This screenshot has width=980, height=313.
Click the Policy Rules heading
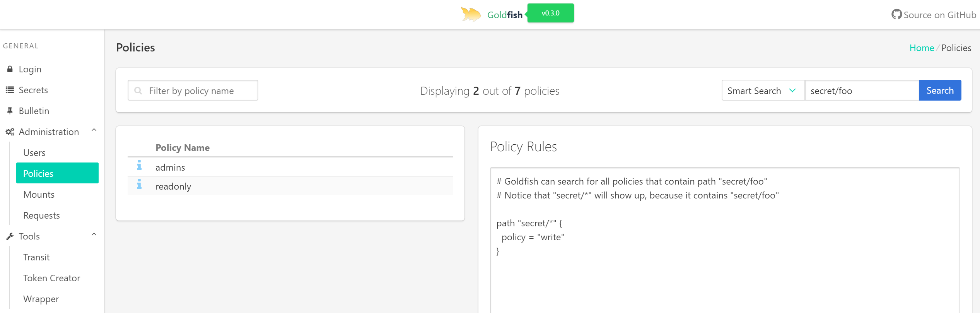click(x=523, y=147)
